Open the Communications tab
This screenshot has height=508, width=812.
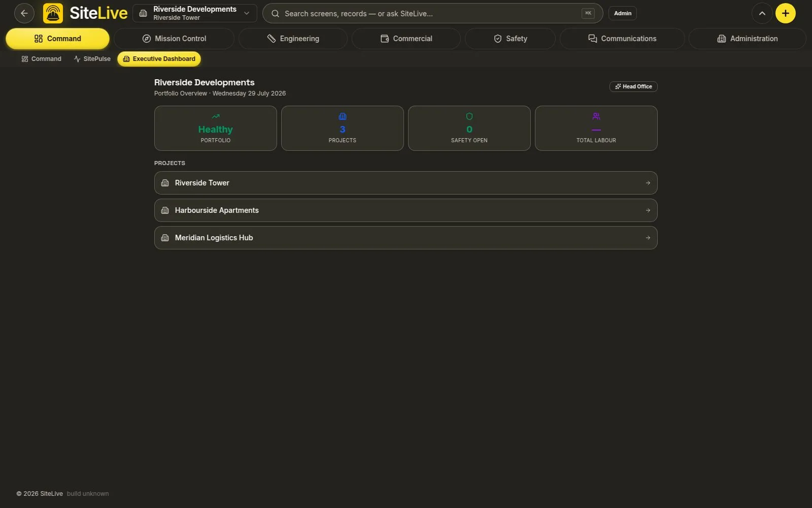pos(622,39)
